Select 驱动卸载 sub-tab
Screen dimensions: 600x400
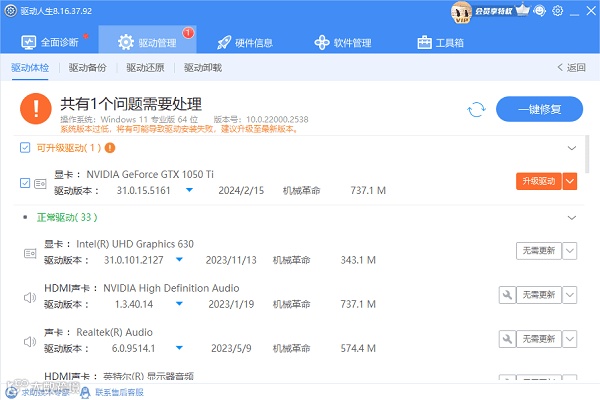[x=203, y=68]
